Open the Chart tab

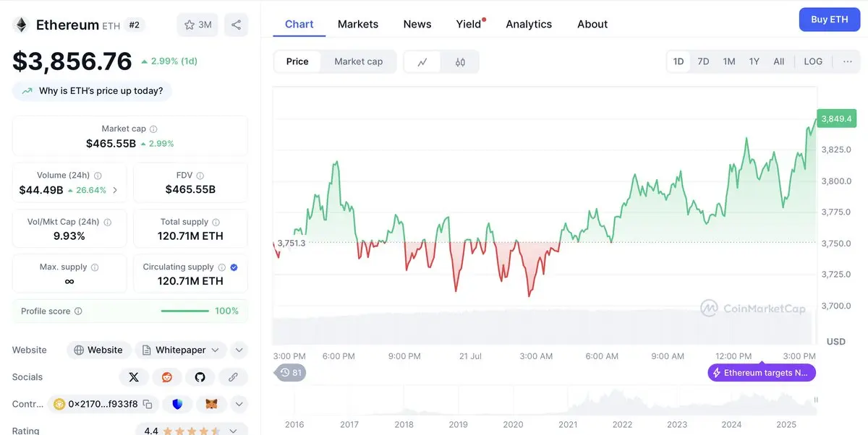(299, 24)
